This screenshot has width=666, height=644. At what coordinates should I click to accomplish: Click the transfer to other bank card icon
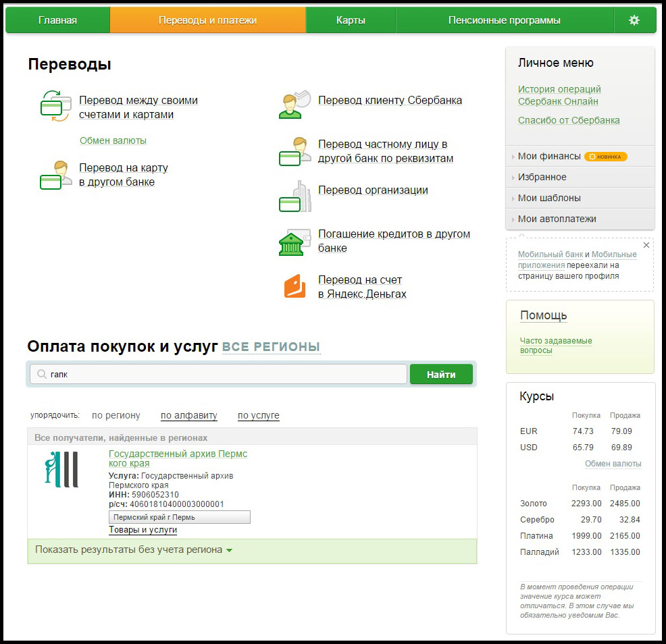pyautogui.click(x=55, y=175)
